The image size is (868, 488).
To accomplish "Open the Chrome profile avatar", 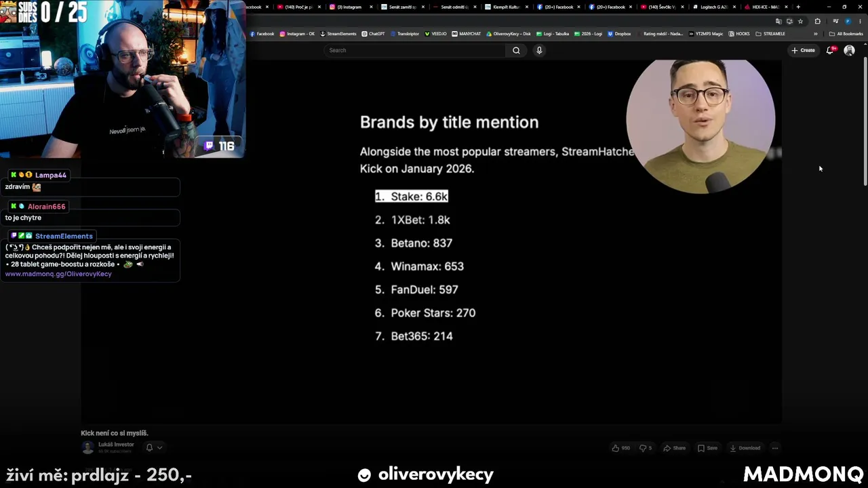I will (848, 21).
